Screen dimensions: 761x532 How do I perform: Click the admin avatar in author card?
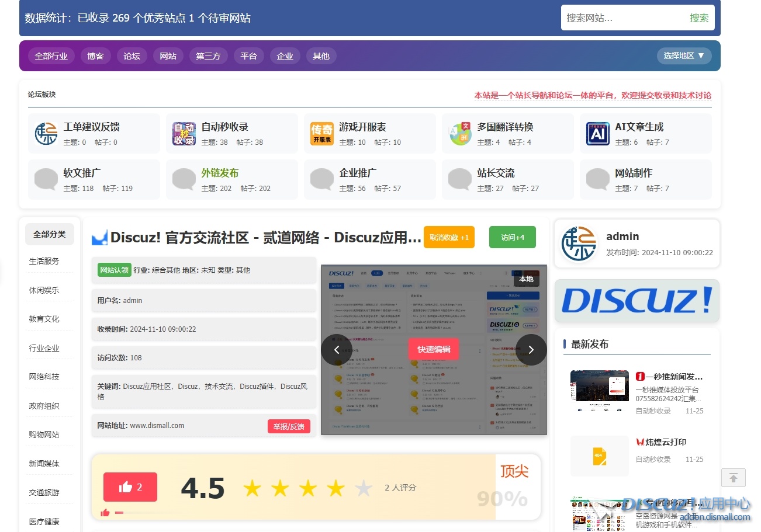578,244
